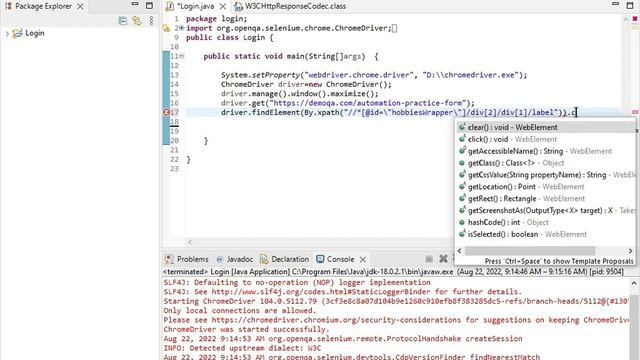
Task: Minimize the Package Explorer panel
Action: point(135,4)
